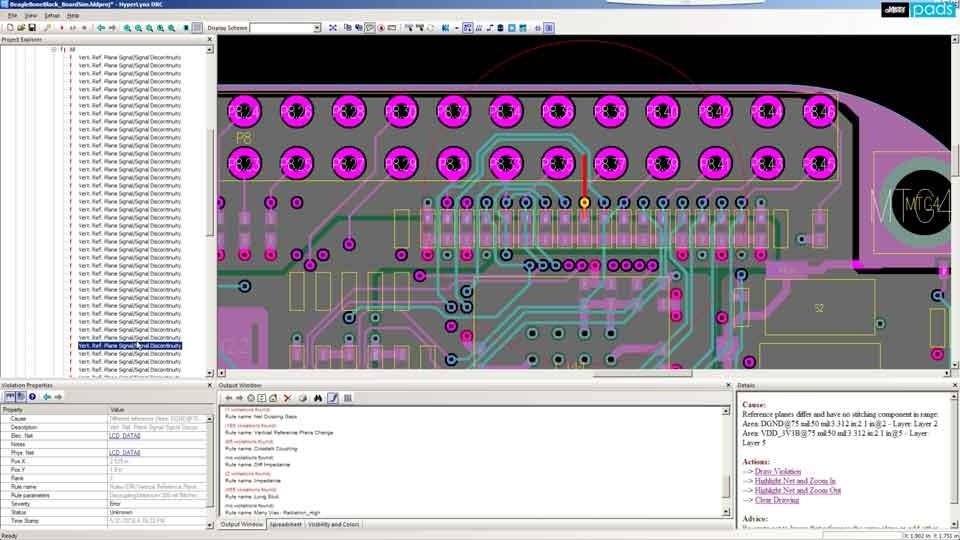Click Highlight Net and Zoom Out link
Screen dimensions: 960x540
coord(797,490)
